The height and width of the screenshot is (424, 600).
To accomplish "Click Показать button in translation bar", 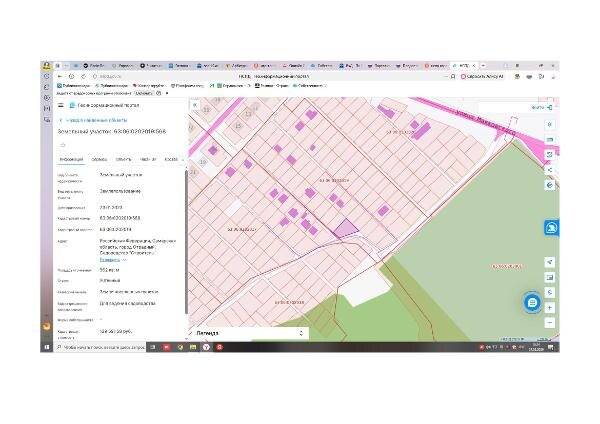I will click(x=144, y=93).
